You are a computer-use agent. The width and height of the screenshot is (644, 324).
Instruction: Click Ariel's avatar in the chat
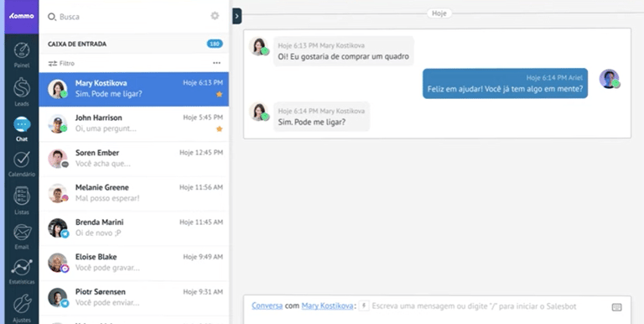[x=609, y=79]
